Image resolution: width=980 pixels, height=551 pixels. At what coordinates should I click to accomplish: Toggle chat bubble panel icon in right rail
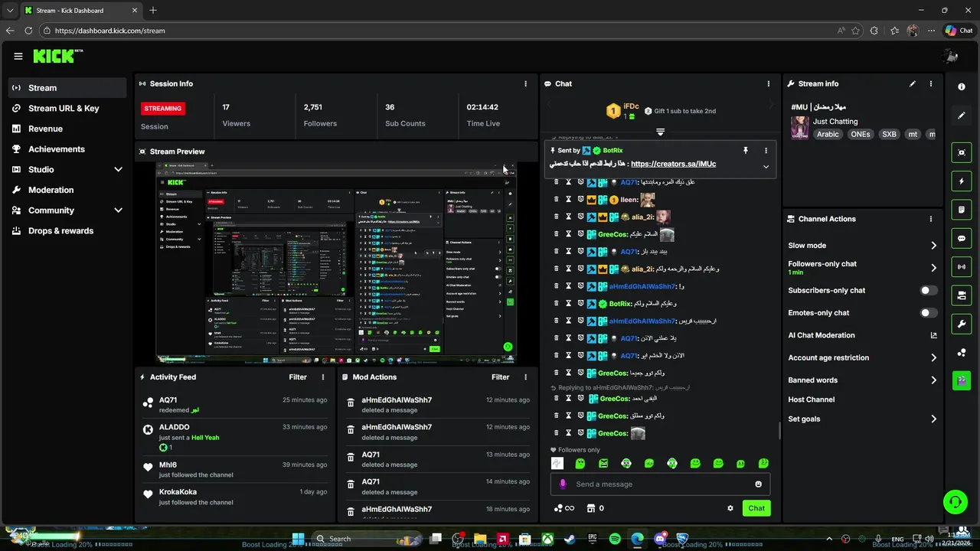pyautogui.click(x=962, y=238)
